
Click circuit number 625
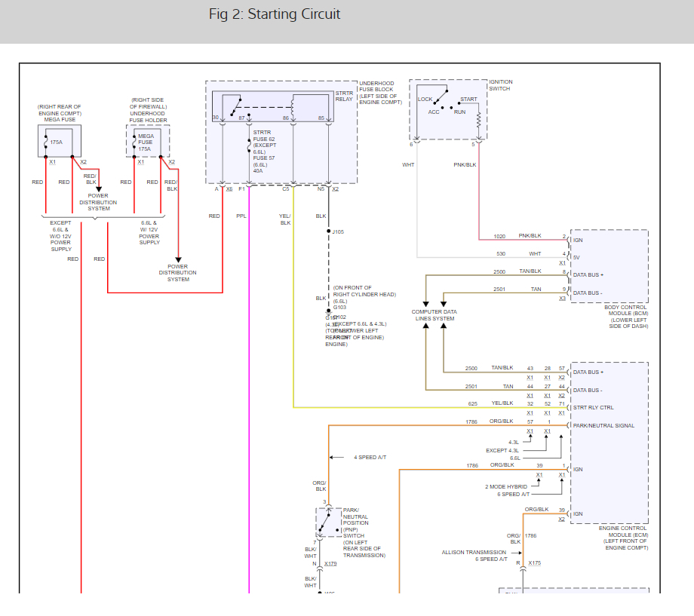473,403
